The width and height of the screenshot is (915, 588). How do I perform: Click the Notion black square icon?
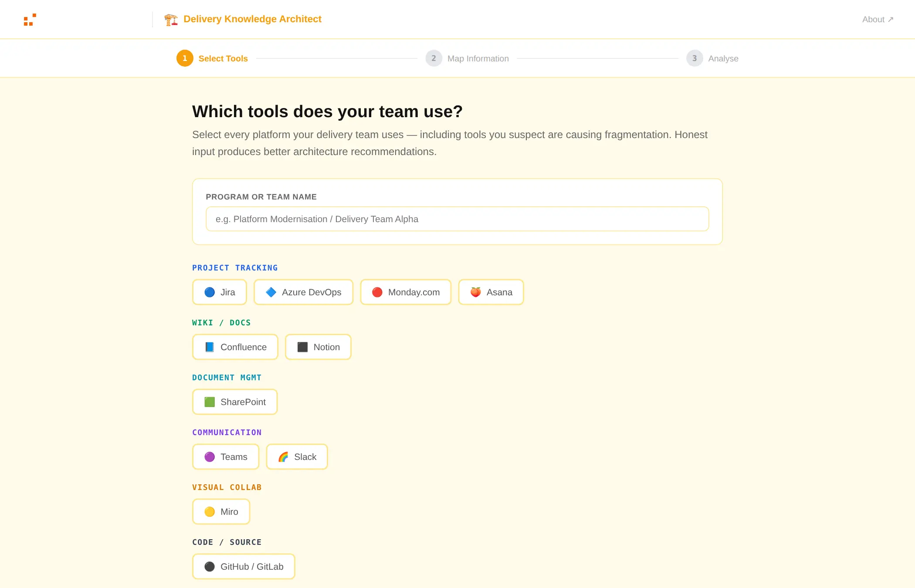(302, 347)
